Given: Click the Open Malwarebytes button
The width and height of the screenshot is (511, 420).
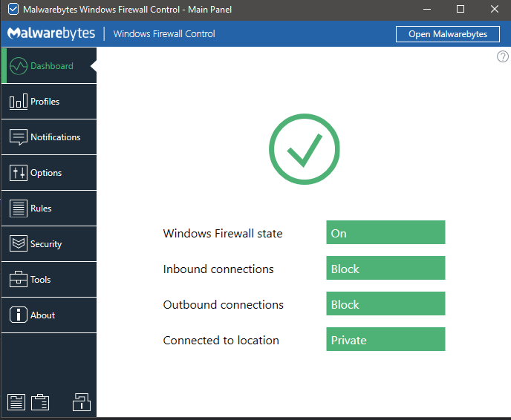Looking at the screenshot, I should point(447,34).
